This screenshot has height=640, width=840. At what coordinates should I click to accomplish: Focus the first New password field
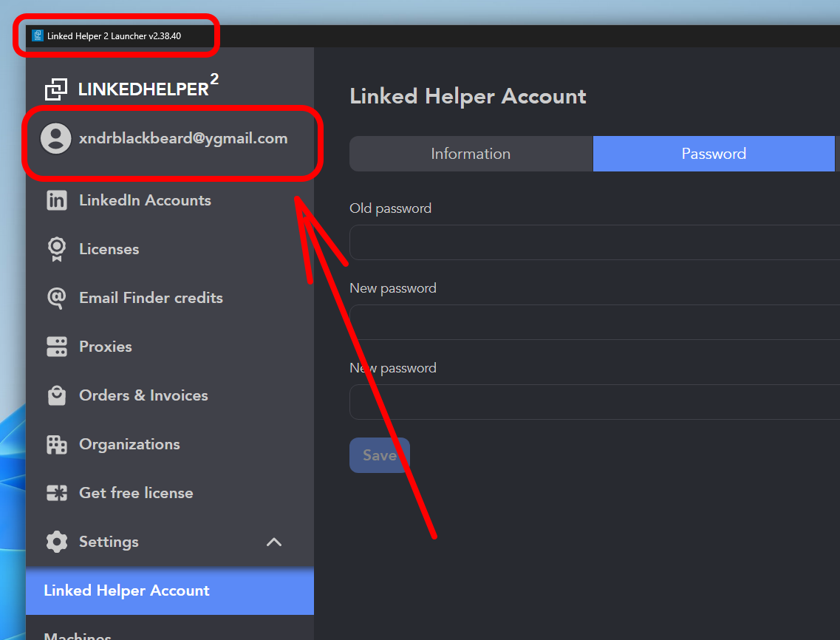595,322
